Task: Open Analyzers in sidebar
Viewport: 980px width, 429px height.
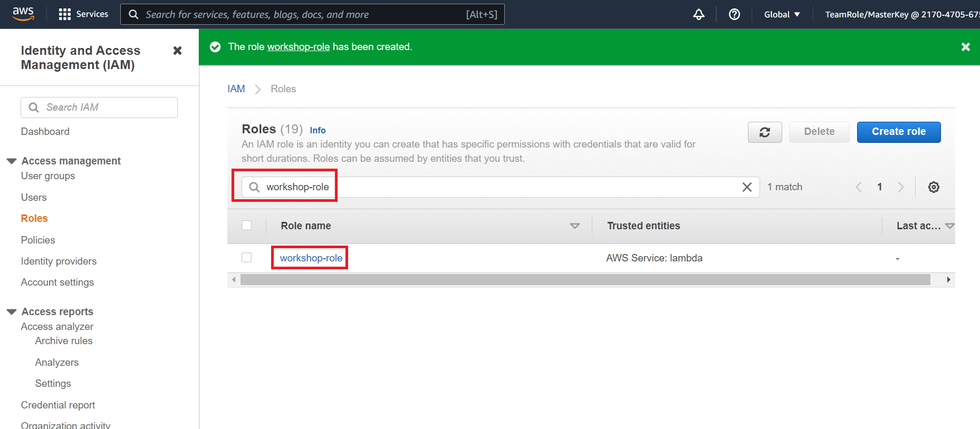Action: click(x=57, y=363)
